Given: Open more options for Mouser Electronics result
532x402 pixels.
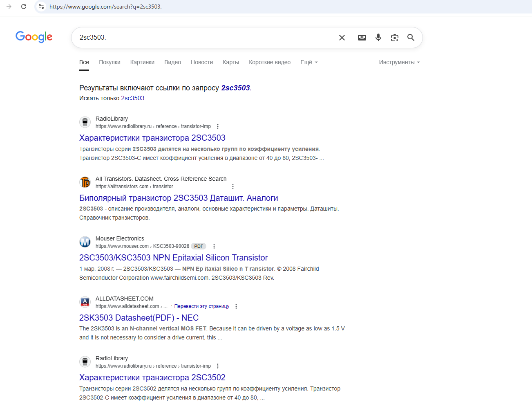Looking at the screenshot, I should pyautogui.click(x=214, y=246).
